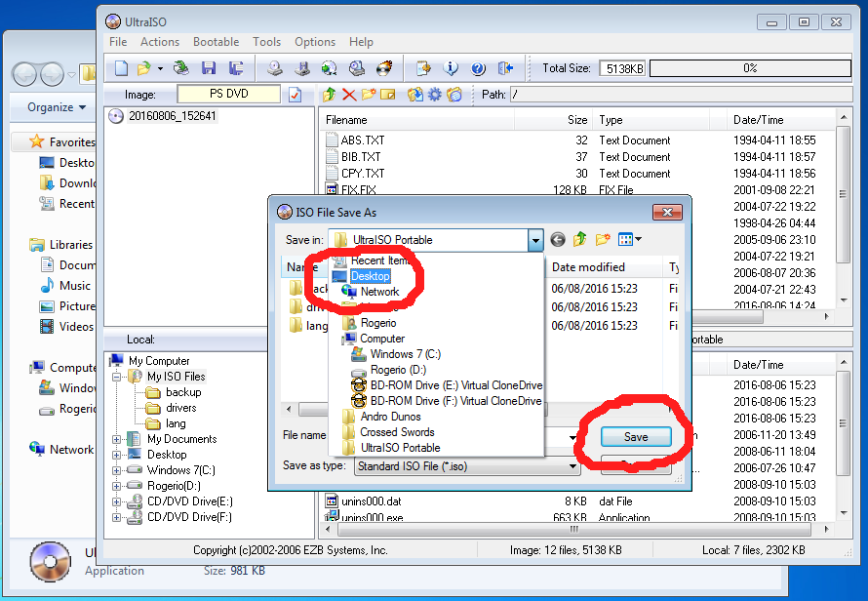
Task: Open the Tools menu
Action: coord(266,42)
